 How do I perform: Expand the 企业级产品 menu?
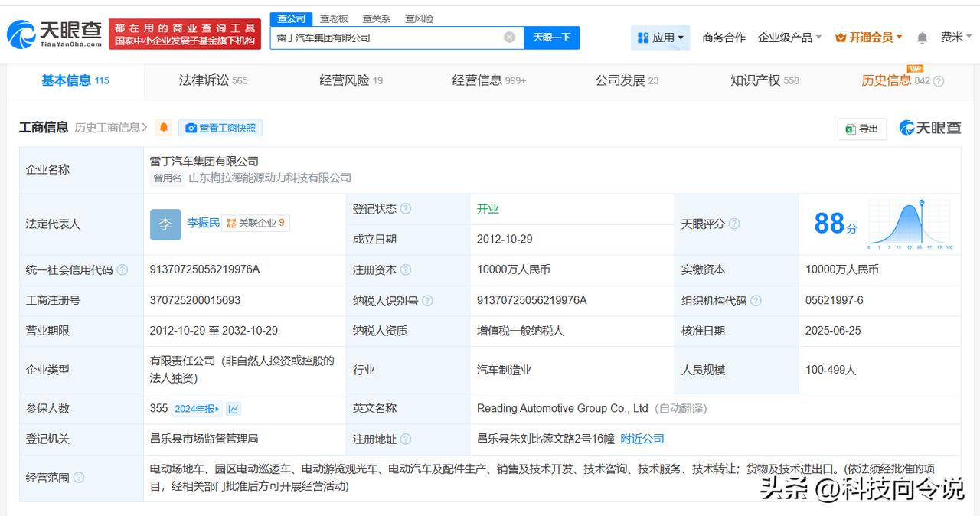click(789, 38)
